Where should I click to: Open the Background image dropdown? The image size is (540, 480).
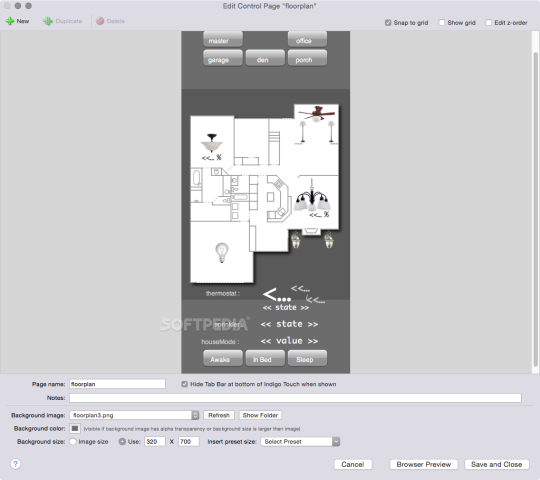point(134,415)
